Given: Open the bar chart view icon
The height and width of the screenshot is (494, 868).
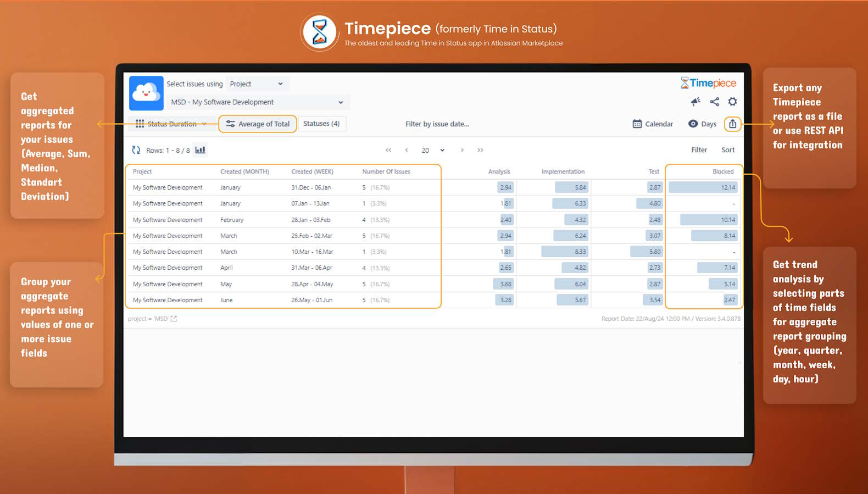Looking at the screenshot, I should (201, 150).
